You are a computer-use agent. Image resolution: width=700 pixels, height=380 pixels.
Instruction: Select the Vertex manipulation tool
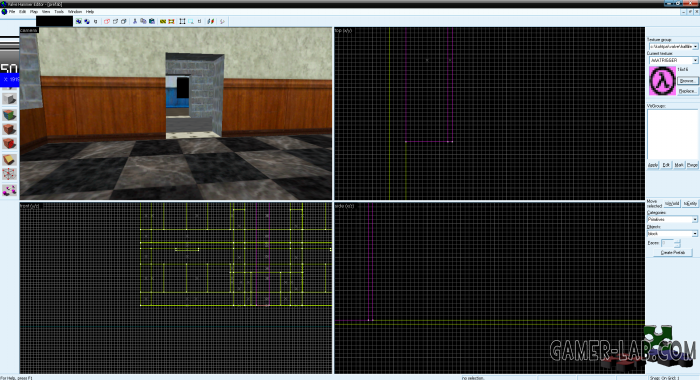click(9, 174)
